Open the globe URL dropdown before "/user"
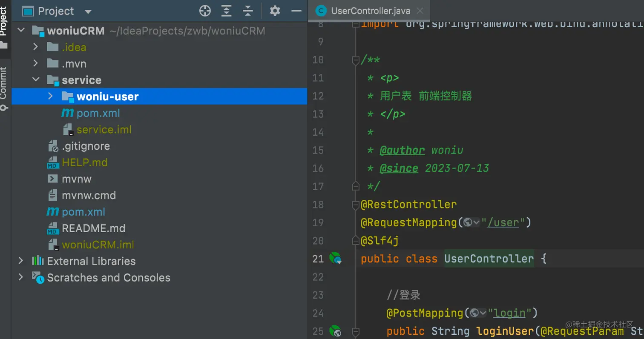644x339 pixels. 472,222
